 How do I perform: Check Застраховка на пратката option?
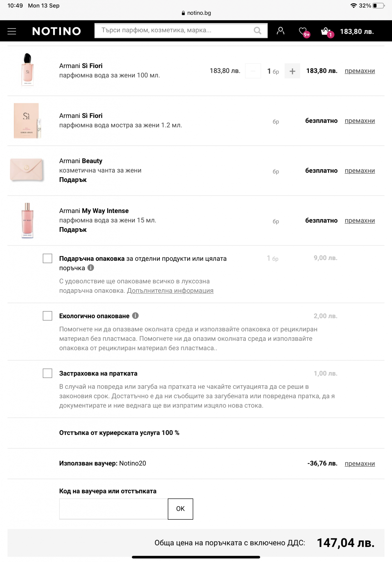[x=47, y=373]
